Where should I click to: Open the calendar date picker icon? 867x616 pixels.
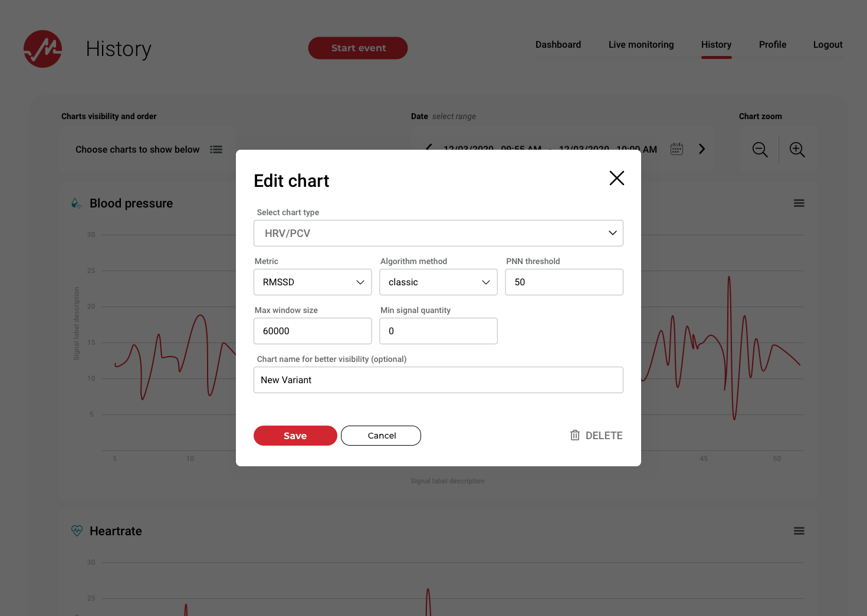coord(676,149)
